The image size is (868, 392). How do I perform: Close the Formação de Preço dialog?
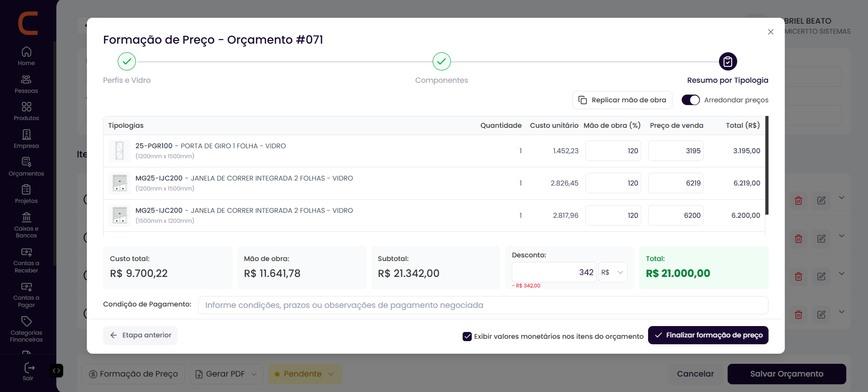pyautogui.click(x=771, y=32)
